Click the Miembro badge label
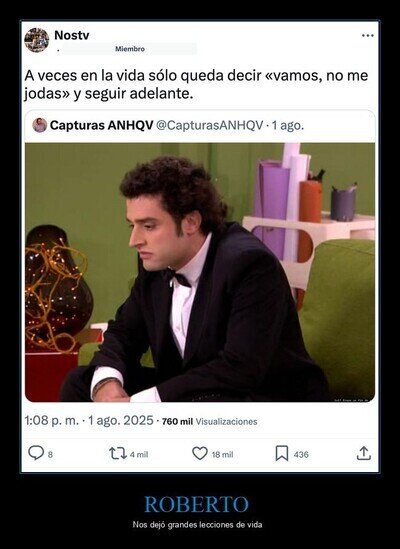This screenshot has height=549, width=400. tap(130, 49)
